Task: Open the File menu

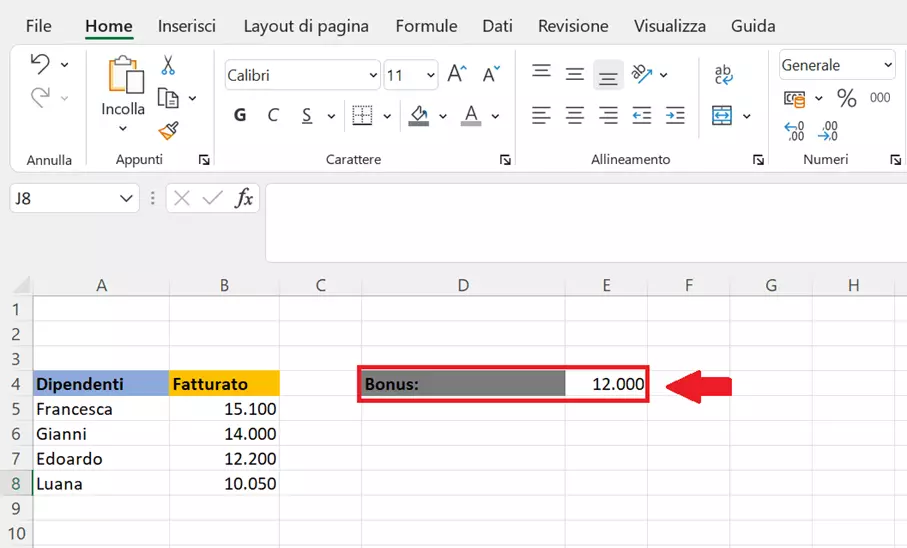Action: pos(39,26)
